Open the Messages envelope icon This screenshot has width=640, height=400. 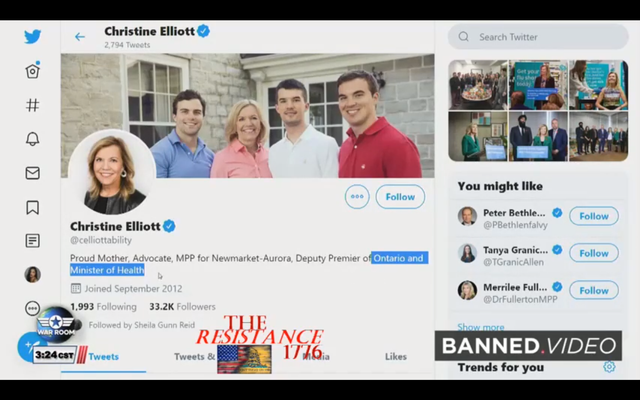click(32, 173)
